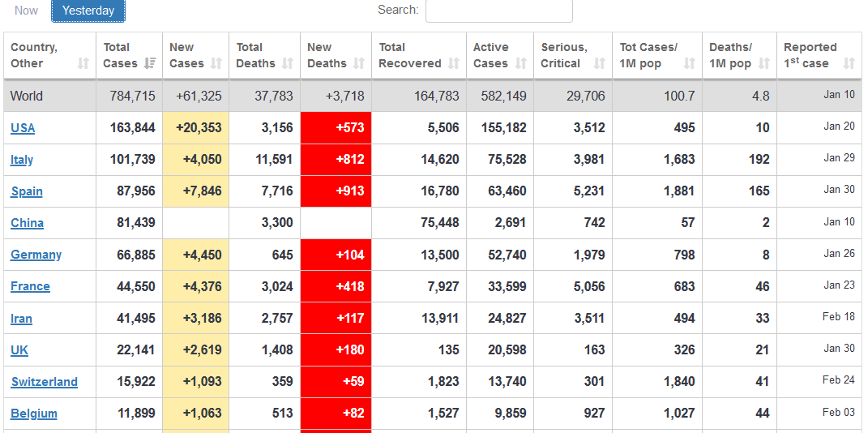868x433 pixels.
Task: Click the Search input field
Action: [x=498, y=11]
